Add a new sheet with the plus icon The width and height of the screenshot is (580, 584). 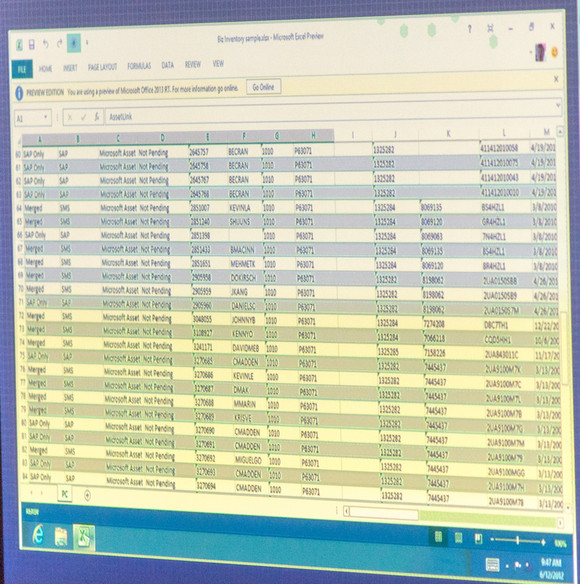pyautogui.click(x=87, y=495)
